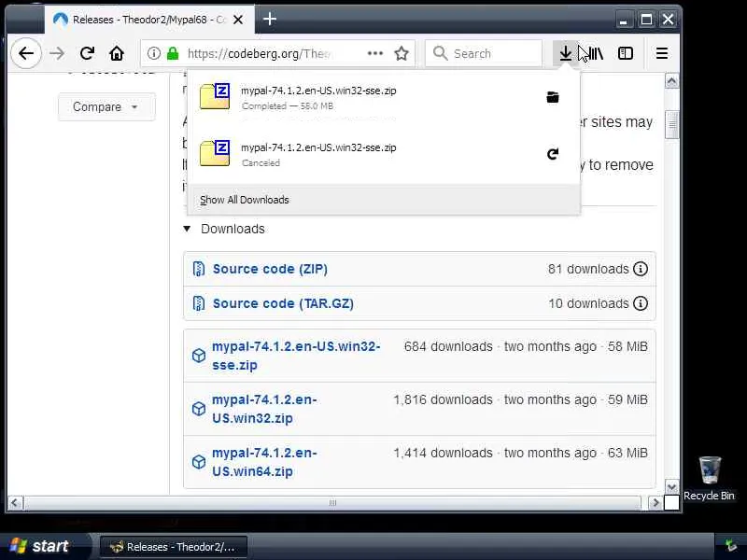Click the system tray icon

point(731,545)
